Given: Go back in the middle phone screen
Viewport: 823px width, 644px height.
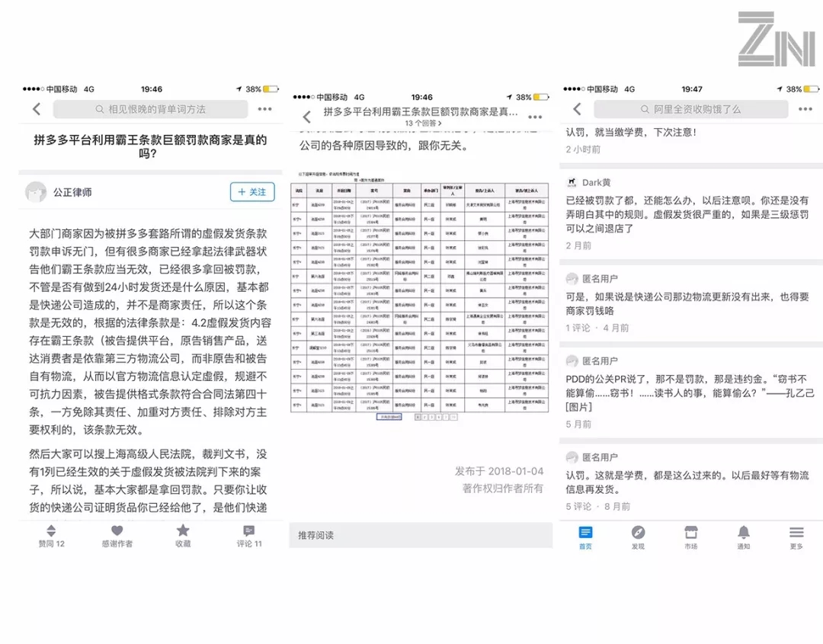Looking at the screenshot, I should coord(306,117).
